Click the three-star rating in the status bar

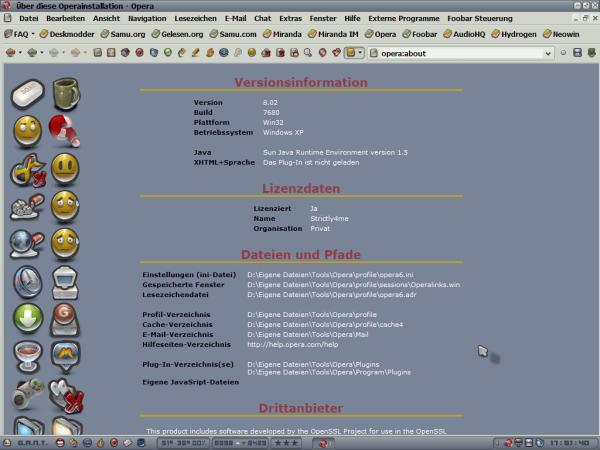(286, 443)
